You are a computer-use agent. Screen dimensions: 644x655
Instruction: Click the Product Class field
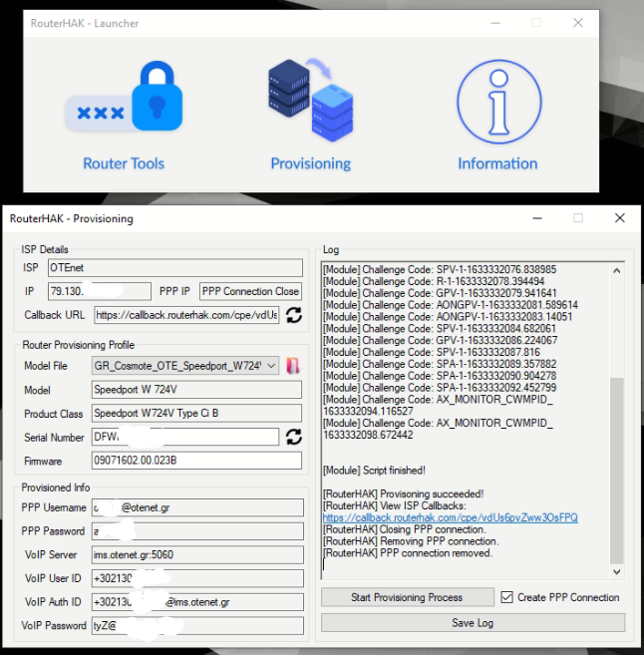(x=196, y=413)
